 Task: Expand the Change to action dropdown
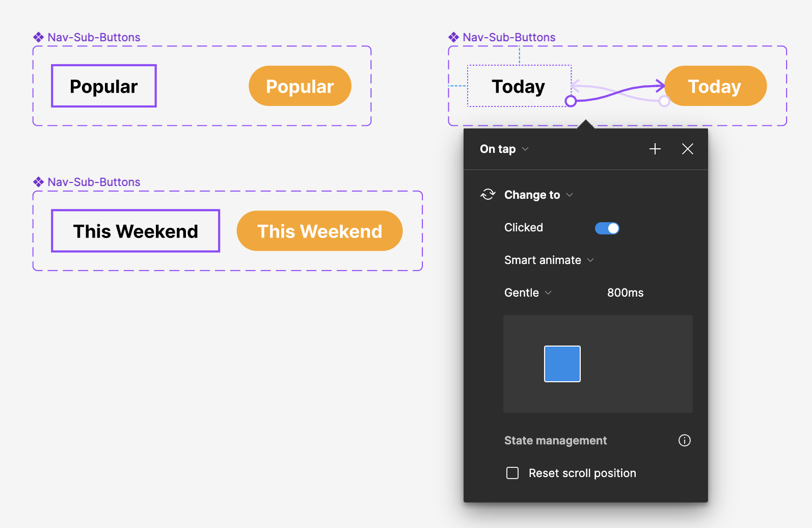pos(538,195)
